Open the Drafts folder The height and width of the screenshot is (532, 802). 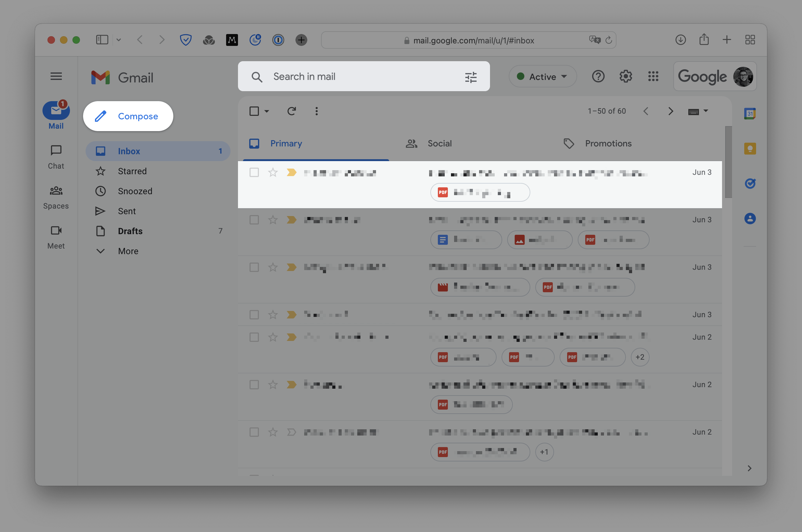(130, 231)
